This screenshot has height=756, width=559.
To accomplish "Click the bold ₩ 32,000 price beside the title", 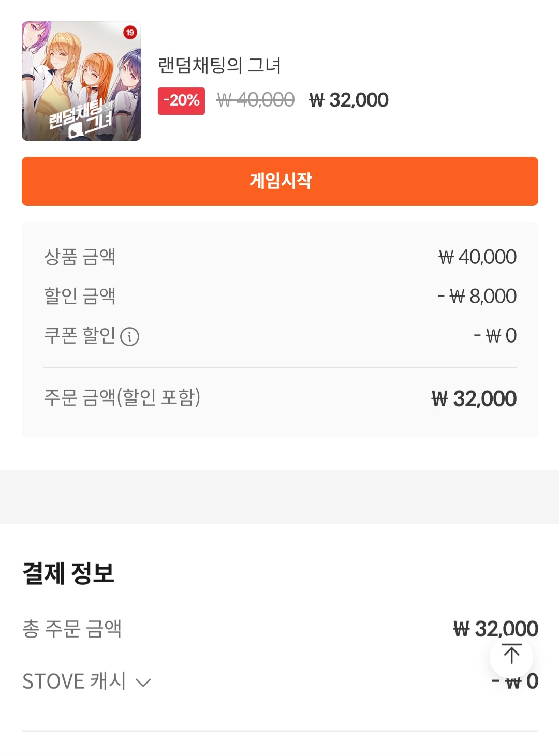I will [x=349, y=100].
